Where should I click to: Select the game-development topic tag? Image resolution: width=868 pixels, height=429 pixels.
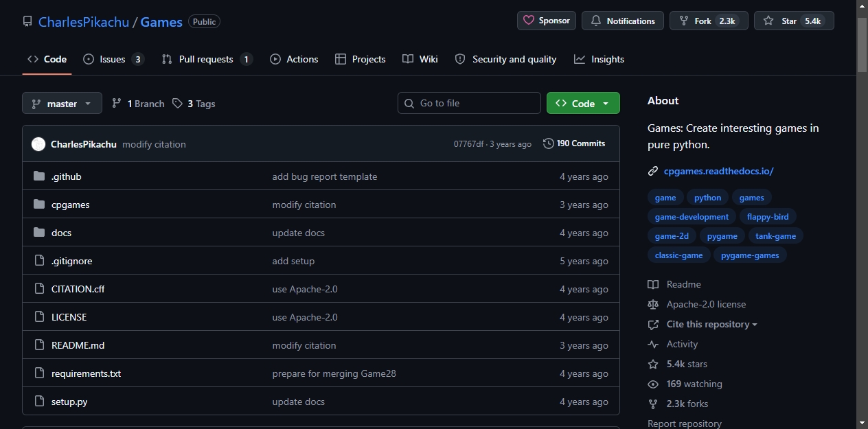692,217
